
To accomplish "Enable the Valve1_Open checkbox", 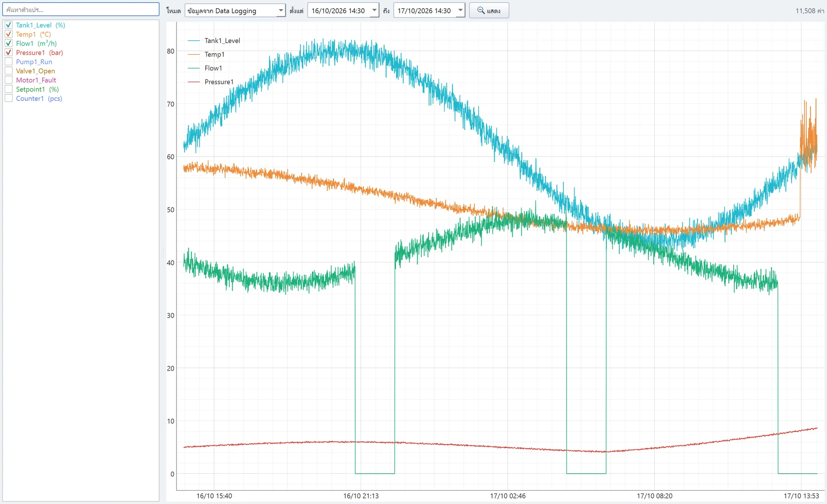I will [9, 71].
